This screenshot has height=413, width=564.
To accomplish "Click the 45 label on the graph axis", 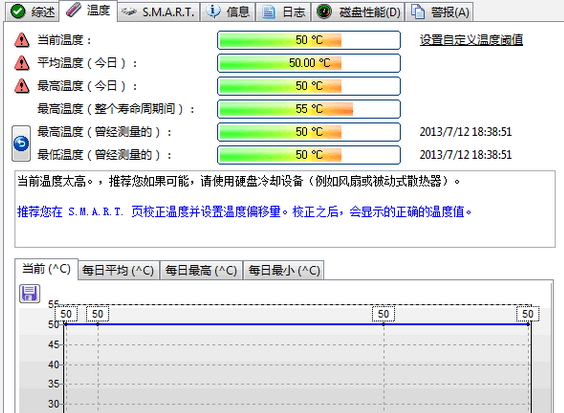I will 54,345.
